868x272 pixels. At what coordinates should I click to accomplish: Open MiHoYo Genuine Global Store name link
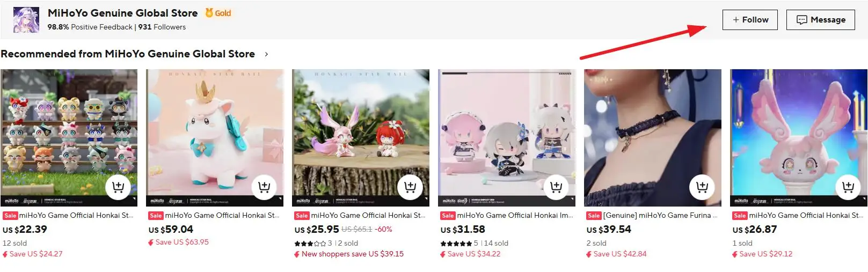[x=122, y=13]
